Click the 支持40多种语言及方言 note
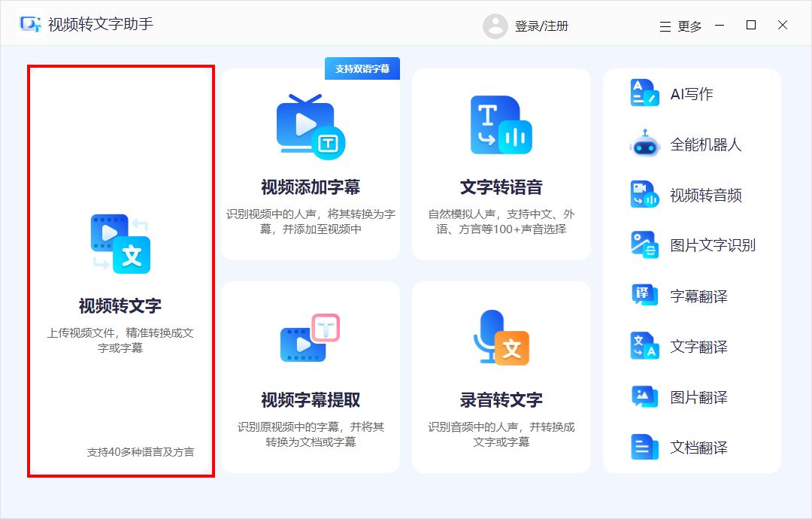Screen dimensions: 812x519 [141, 452]
